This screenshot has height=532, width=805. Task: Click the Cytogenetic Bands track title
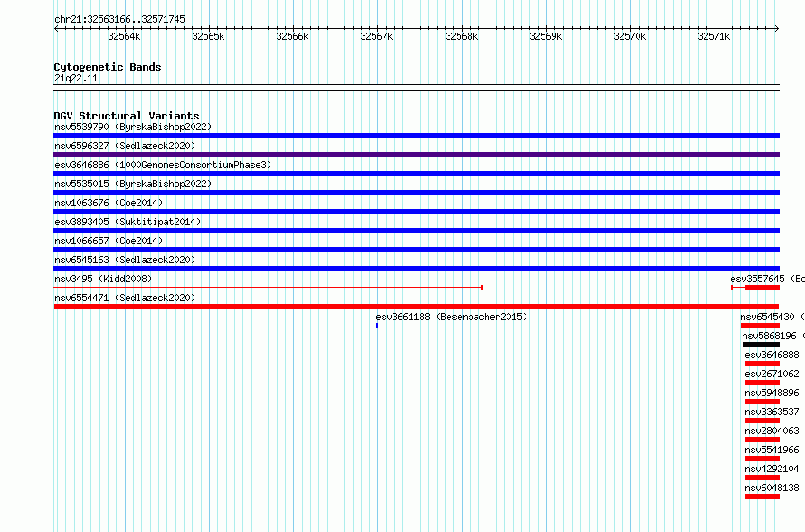[108, 67]
